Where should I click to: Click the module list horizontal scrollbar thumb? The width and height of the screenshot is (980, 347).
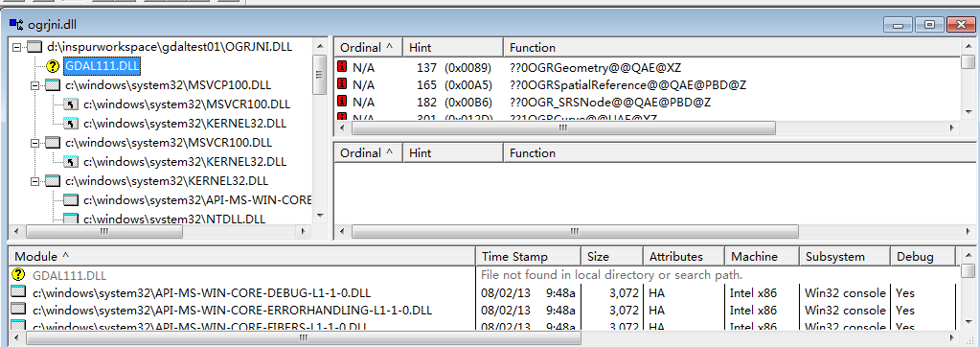point(304,337)
